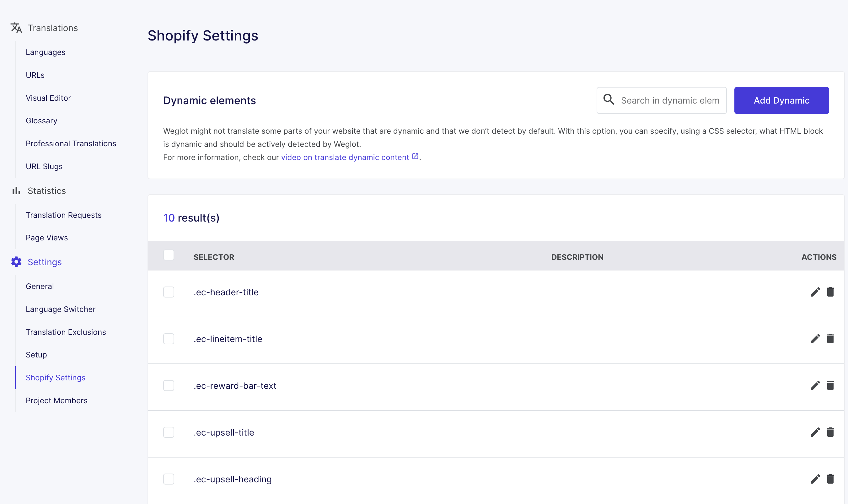Screen dimensions: 848x504
Task: Open the Setup page
Action: [x=36, y=355]
